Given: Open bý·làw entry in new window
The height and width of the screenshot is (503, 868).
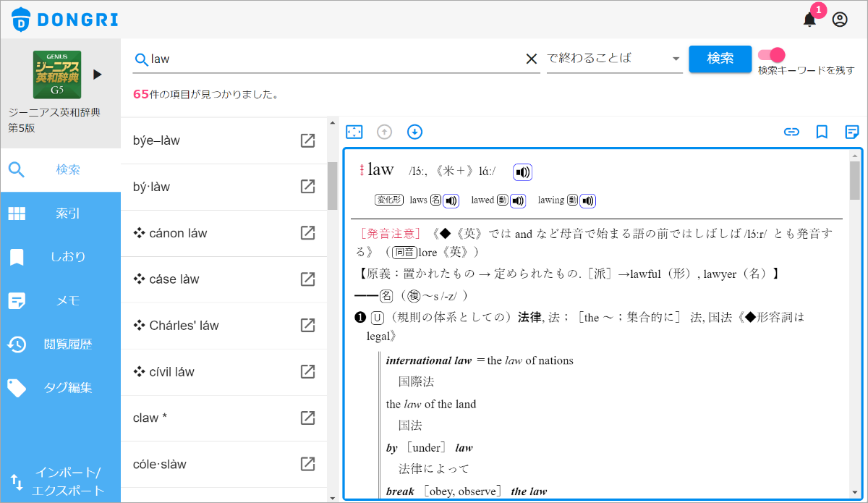Looking at the screenshot, I should (x=307, y=187).
